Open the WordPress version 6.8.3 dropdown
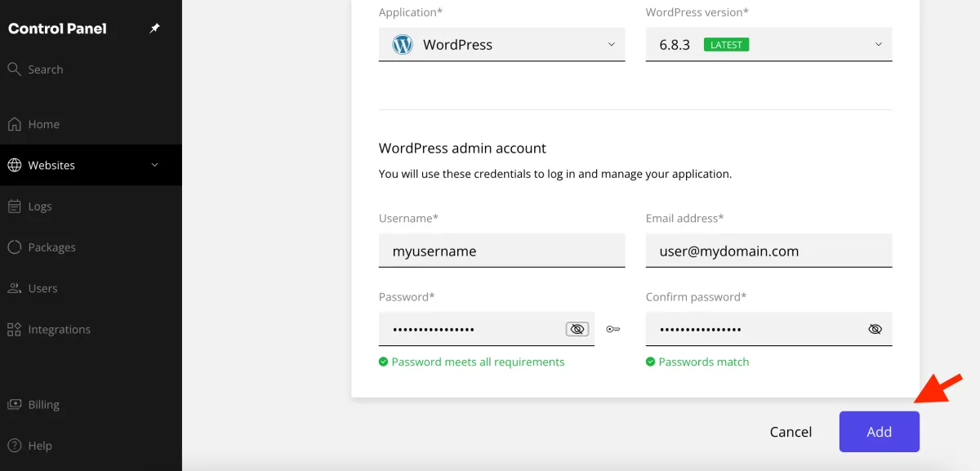The image size is (980, 471). tap(768, 44)
